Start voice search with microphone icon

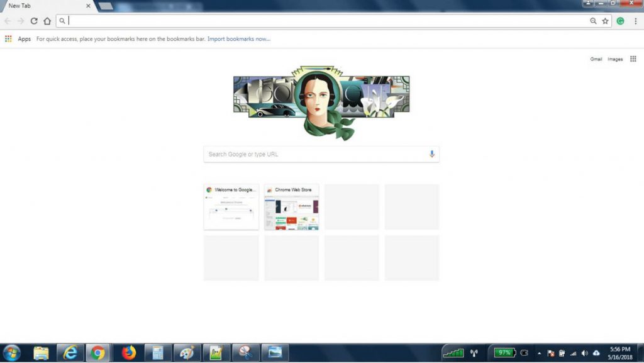431,154
